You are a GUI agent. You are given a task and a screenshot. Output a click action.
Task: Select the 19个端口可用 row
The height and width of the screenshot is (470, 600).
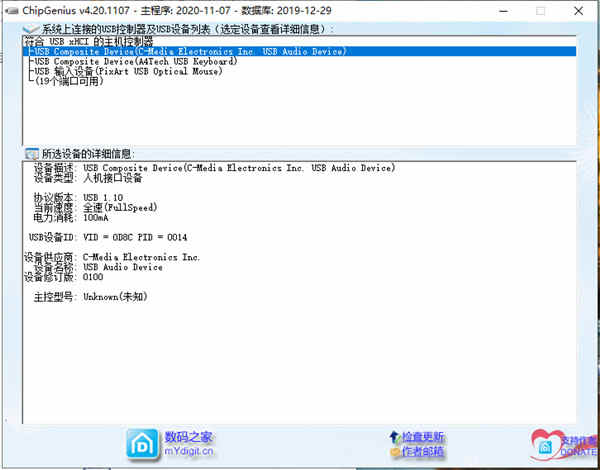pos(300,81)
